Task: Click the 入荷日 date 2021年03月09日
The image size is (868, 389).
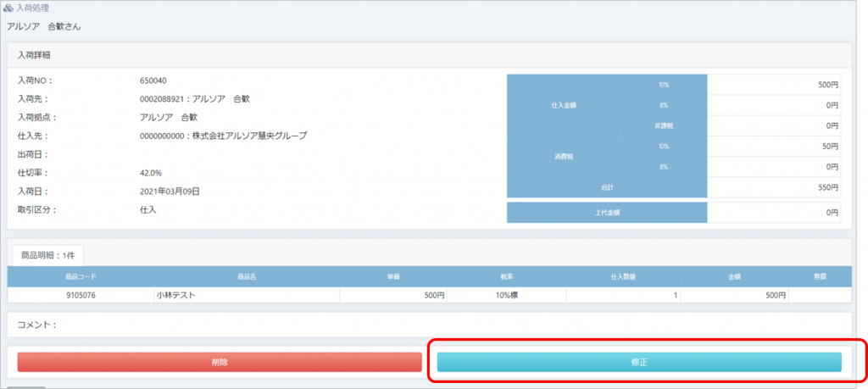Action: (x=170, y=191)
